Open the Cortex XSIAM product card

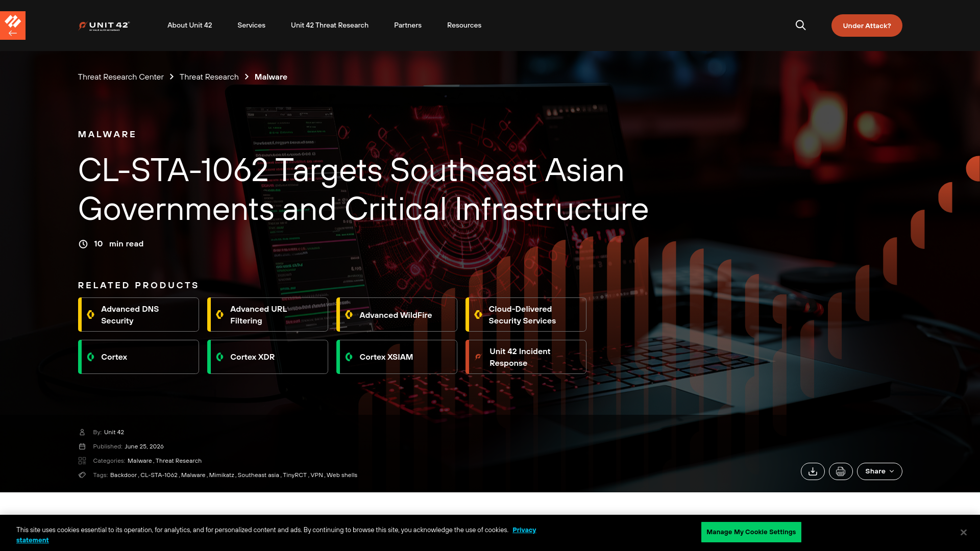tap(397, 357)
